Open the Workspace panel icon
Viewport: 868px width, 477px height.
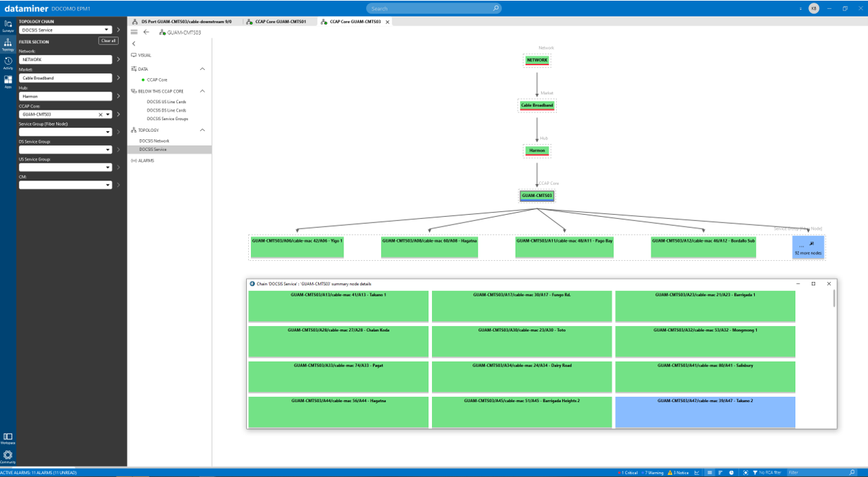point(8,437)
